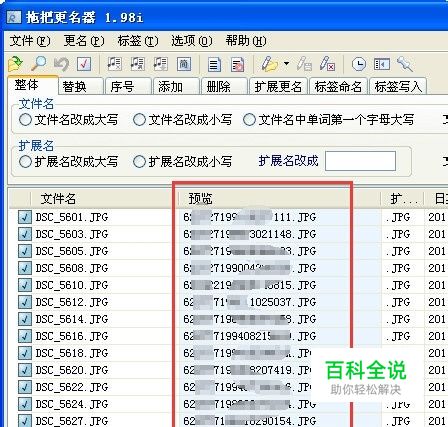Click the first music-note list icon
Image resolution: width=448 pixels, height=427 pixels.
pyautogui.click(x=114, y=63)
